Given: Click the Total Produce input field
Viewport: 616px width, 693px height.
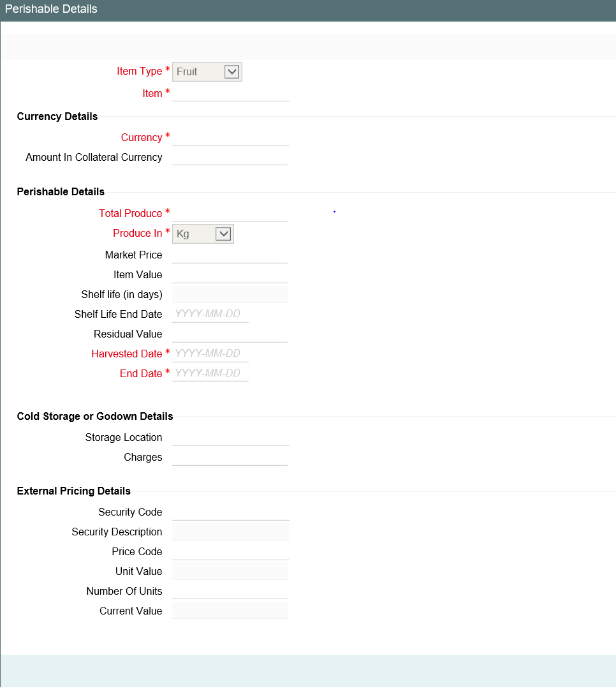Looking at the screenshot, I should [x=230, y=214].
